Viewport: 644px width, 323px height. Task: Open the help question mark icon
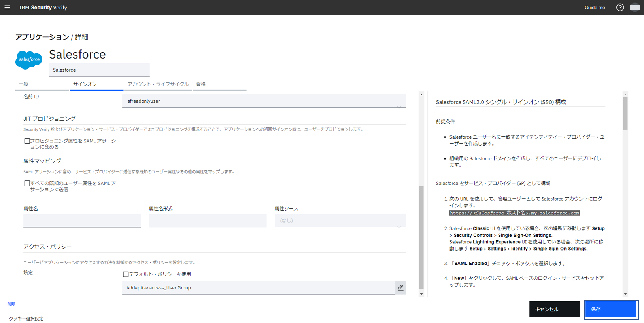tap(620, 8)
